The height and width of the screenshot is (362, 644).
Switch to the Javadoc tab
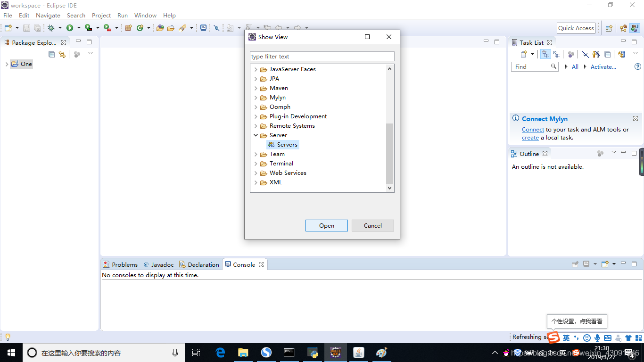click(159, 264)
